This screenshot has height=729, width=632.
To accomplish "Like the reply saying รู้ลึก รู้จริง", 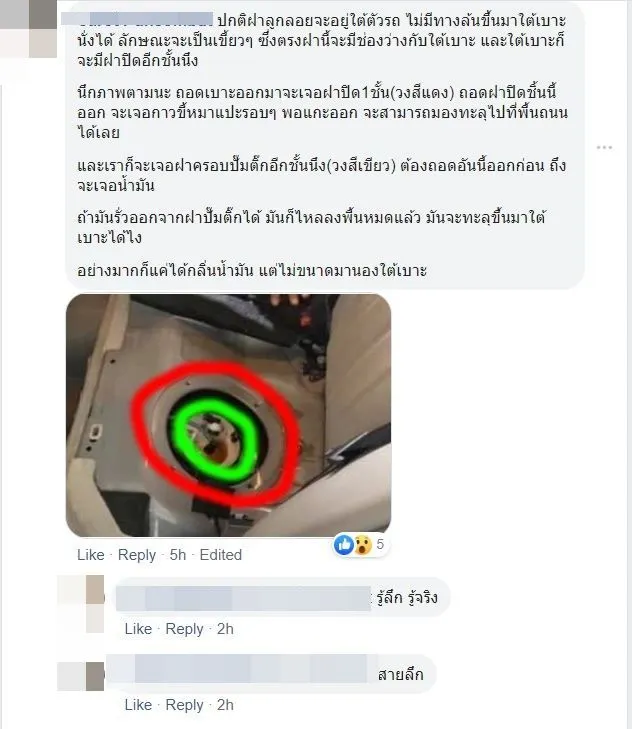I will (138, 629).
